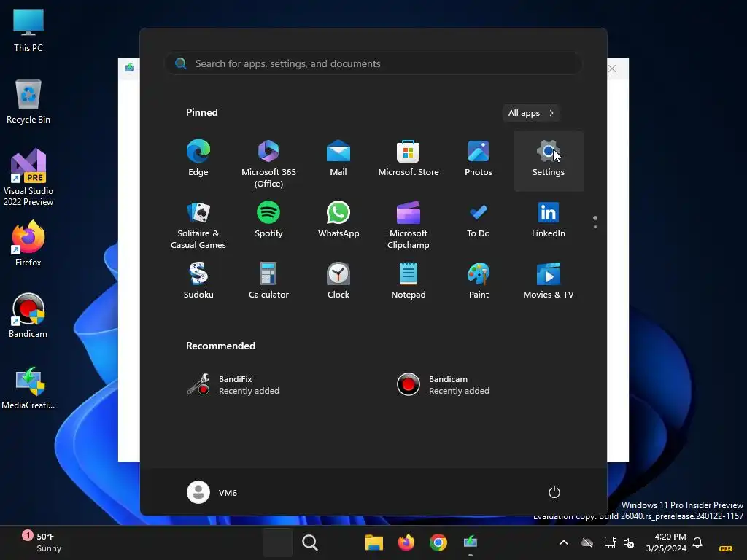Open taskbar Search
Viewport: 747px width, 560px height.
pos(309,542)
